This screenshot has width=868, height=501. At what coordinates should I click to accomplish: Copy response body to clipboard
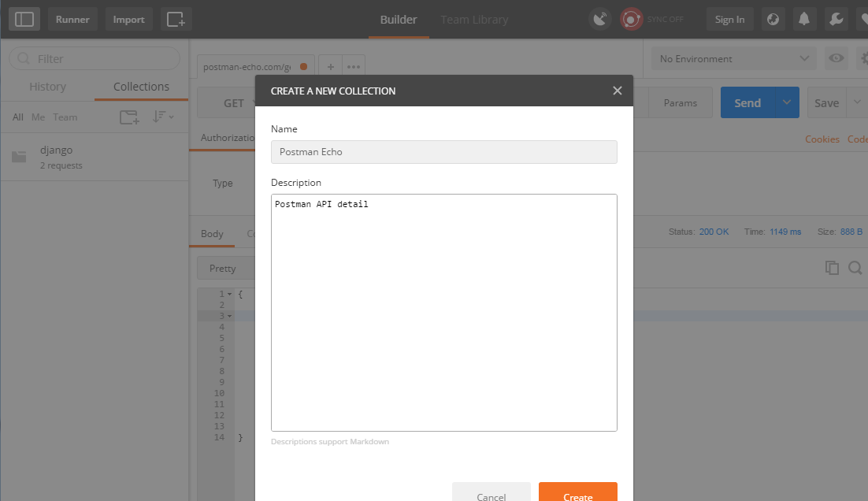coord(832,268)
